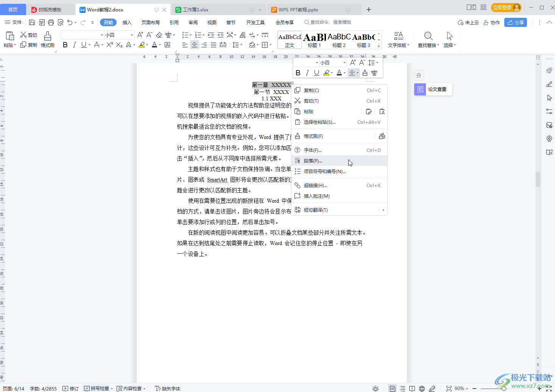The height and width of the screenshot is (392, 555).
Task: Choose Hyperlink (超链接) in the context menu
Action: (x=340, y=185)
